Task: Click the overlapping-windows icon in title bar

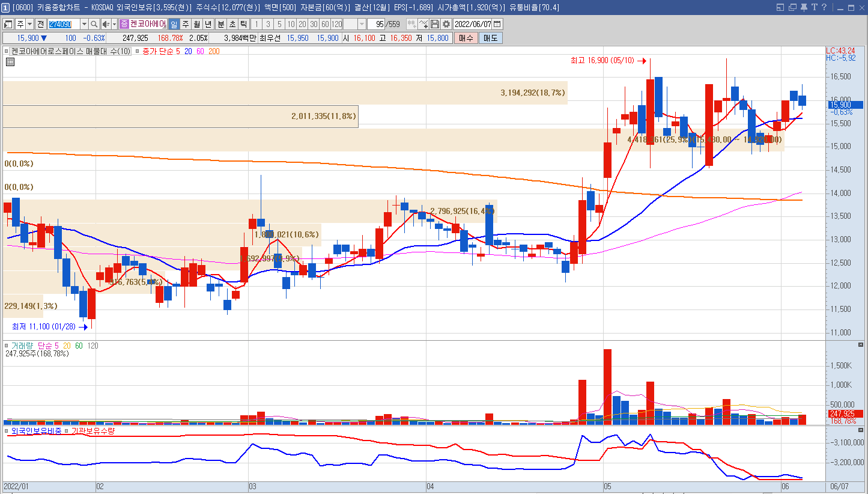Action: (792, 7)
